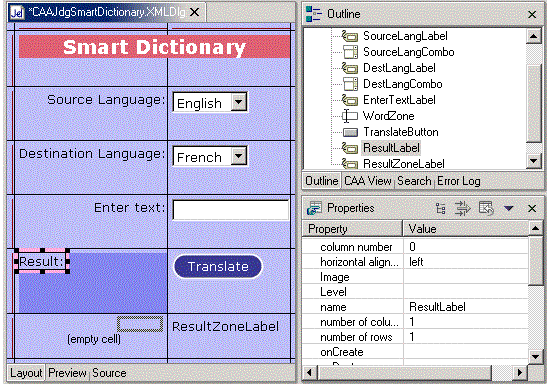Select the Outline tab
This screenshot has height=384, width=547.
pyautogui.click(x=322, y=181)
